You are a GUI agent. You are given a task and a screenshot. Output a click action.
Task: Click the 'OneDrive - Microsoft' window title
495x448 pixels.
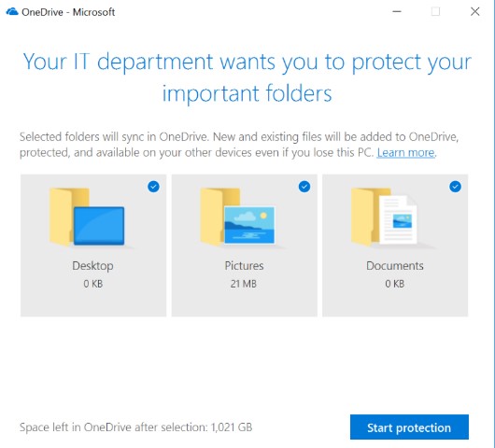(x=68, y=12)
